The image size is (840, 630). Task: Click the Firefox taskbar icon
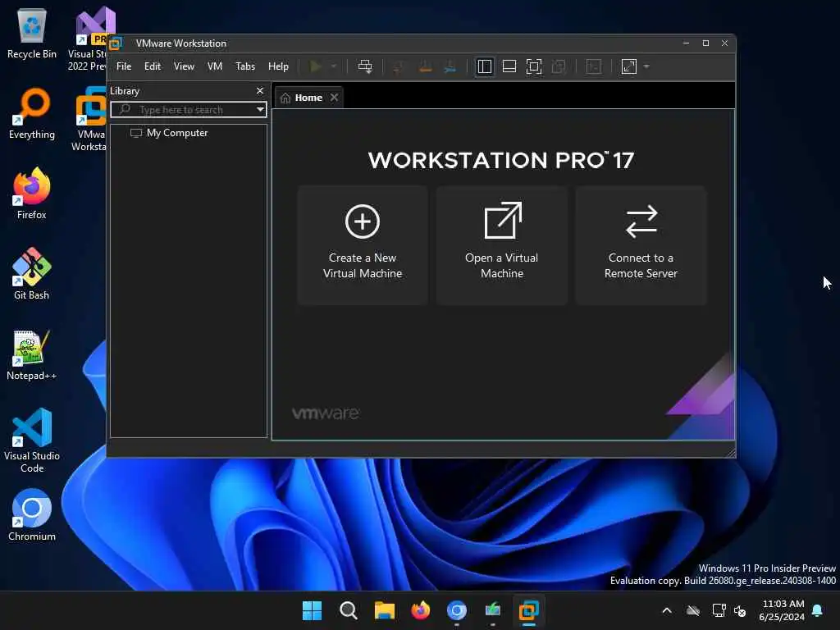coord(421,610)
